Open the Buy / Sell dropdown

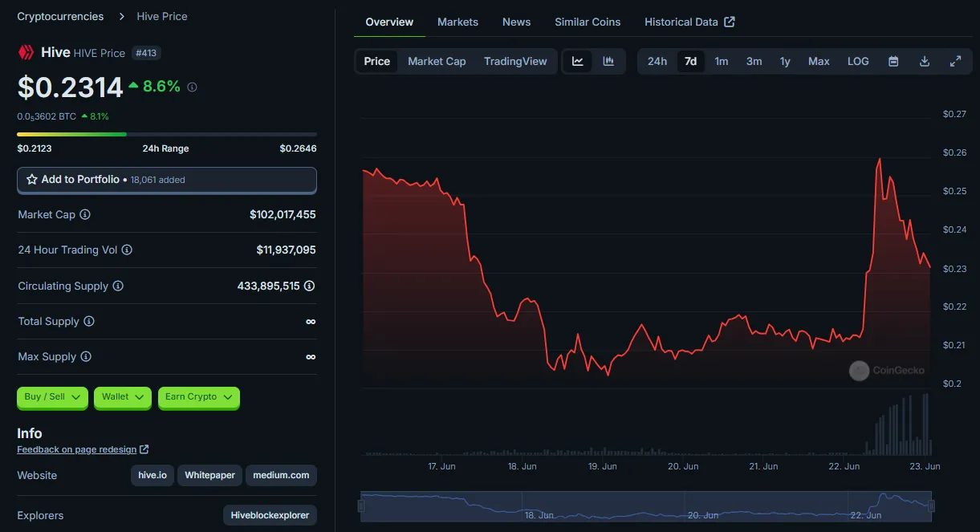pos(52,397)
